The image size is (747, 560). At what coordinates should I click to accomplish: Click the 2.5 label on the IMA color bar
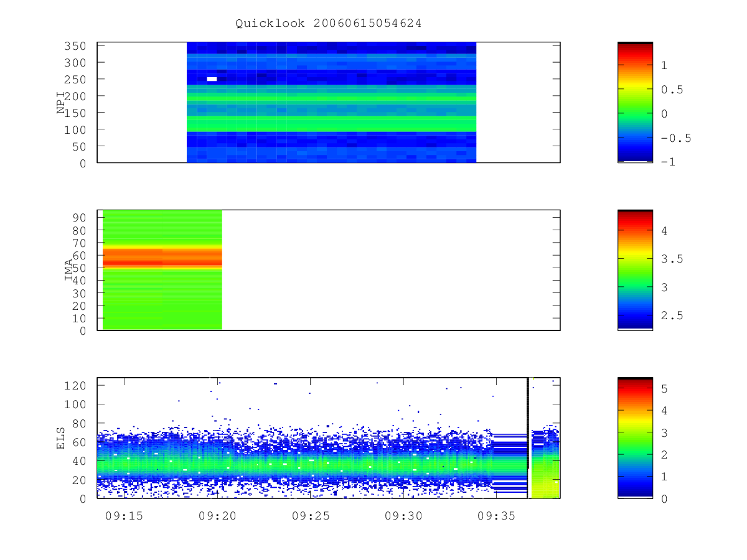coord(672,315)
